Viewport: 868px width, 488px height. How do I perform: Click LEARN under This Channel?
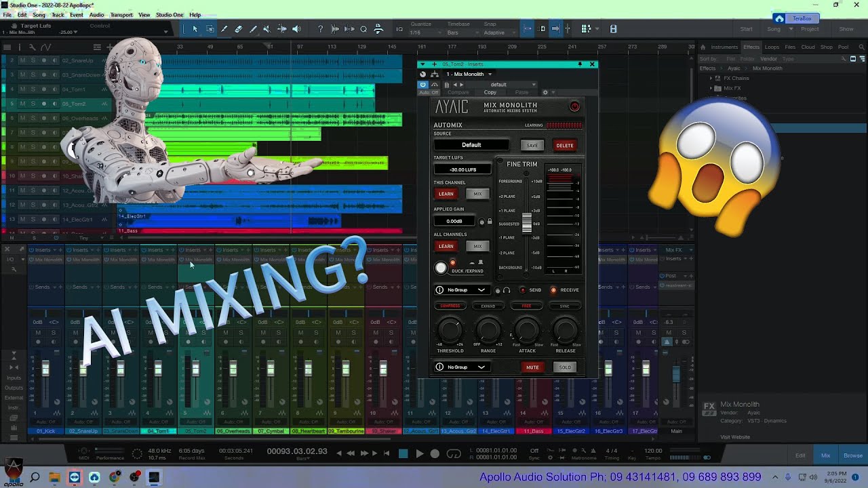coord(446,194)
